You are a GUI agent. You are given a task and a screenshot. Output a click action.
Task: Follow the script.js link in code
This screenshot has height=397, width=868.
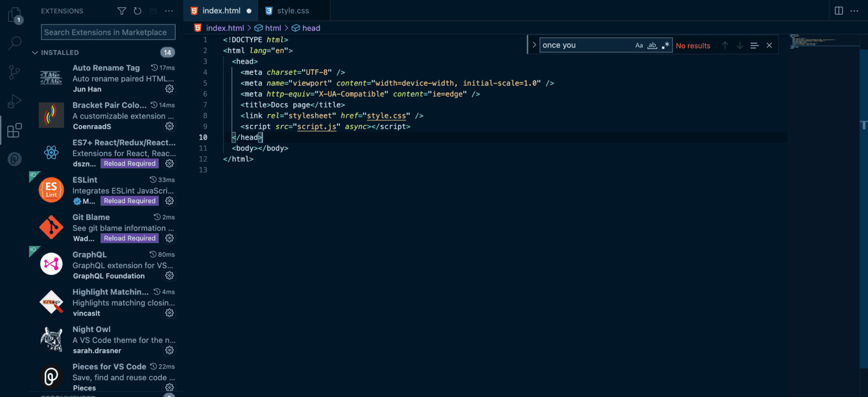pyautogui.click(x=317, y=126)
